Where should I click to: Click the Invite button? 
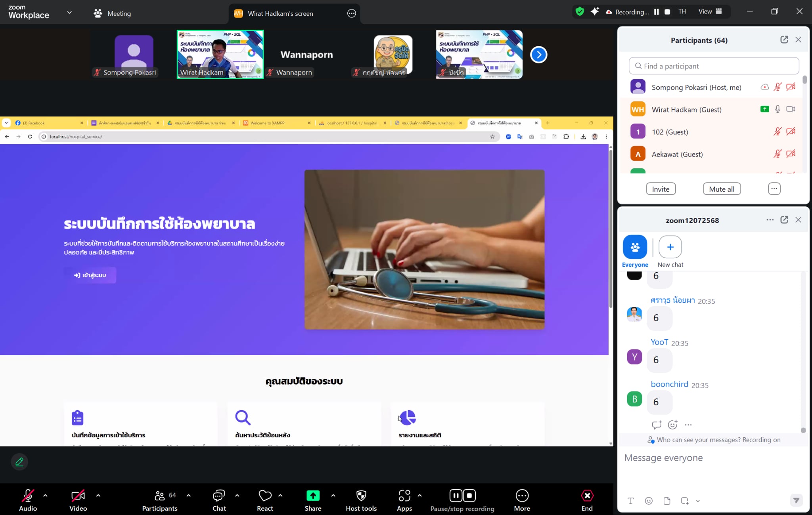click(661, 189)
